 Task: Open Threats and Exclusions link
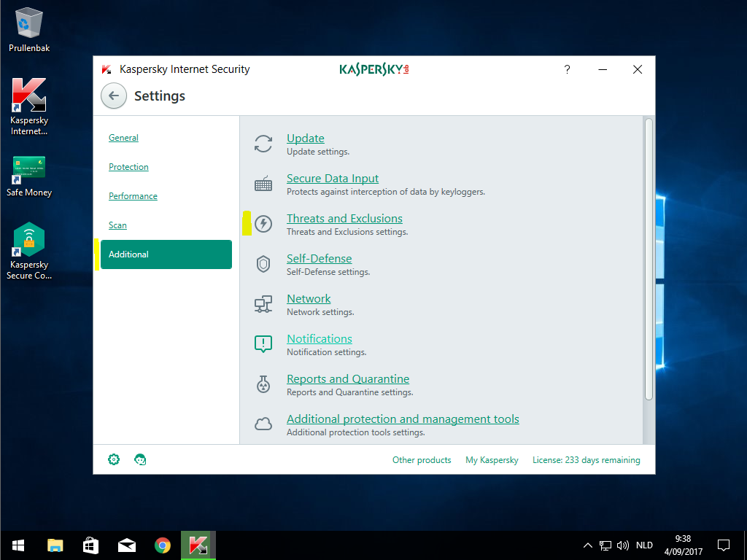[x=344, y=218]
